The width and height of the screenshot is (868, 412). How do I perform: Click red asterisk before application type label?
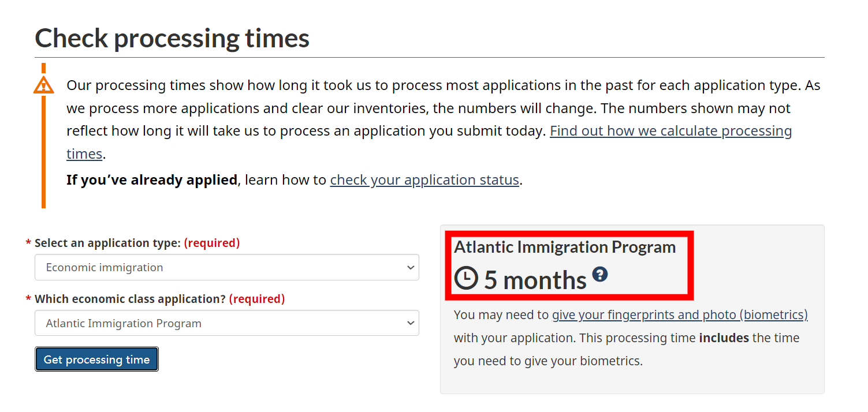tap(28, 244)
